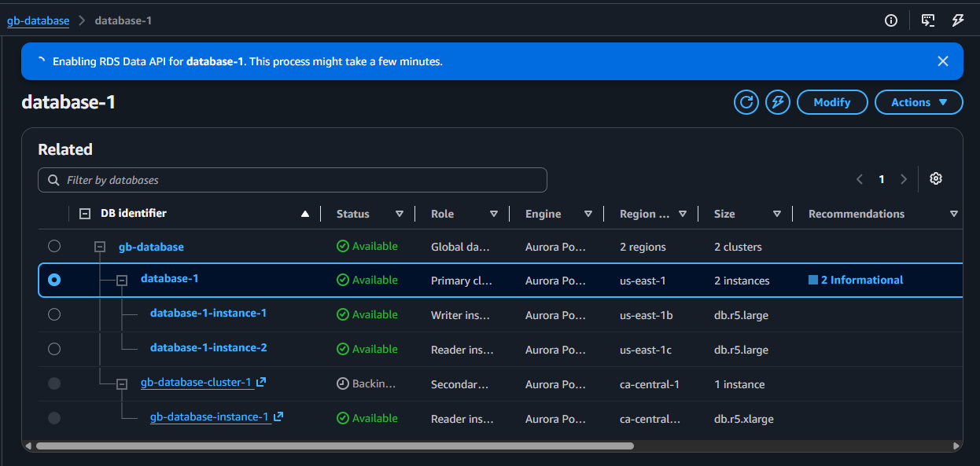Screen dimensions: 980x466
Task: Click the lightning bolt icon in top bar
Action: (x=957, y=20)
